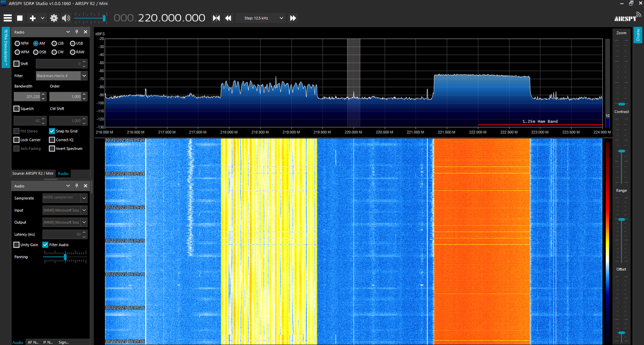This screenshot has height=345, width=644.
Task: Open the hamburger main menu
Action: point(8,18)
